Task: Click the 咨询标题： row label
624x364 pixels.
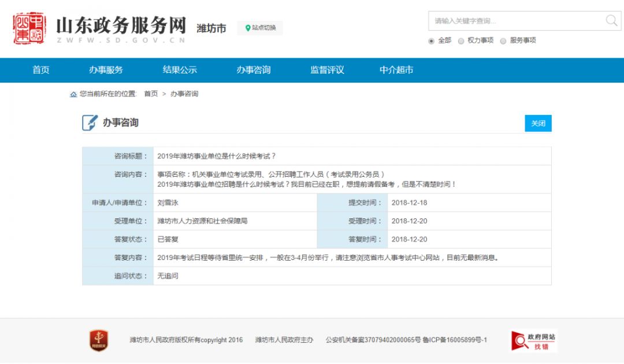Action: [x=131, y=157]
